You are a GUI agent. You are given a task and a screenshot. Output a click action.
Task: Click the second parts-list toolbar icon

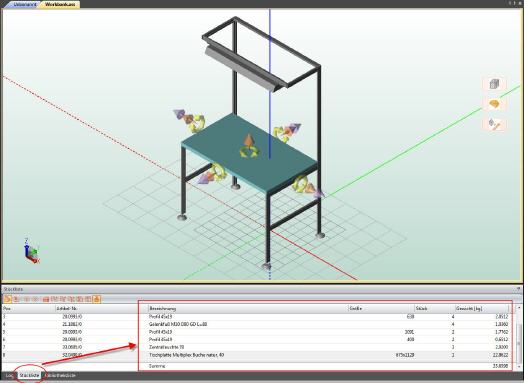click(16, 299)
